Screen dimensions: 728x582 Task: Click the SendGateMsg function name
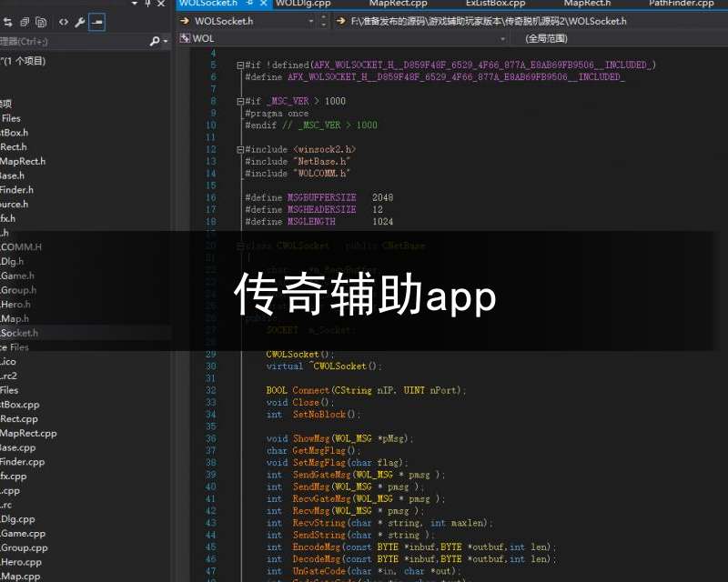[x=322, y=475]
